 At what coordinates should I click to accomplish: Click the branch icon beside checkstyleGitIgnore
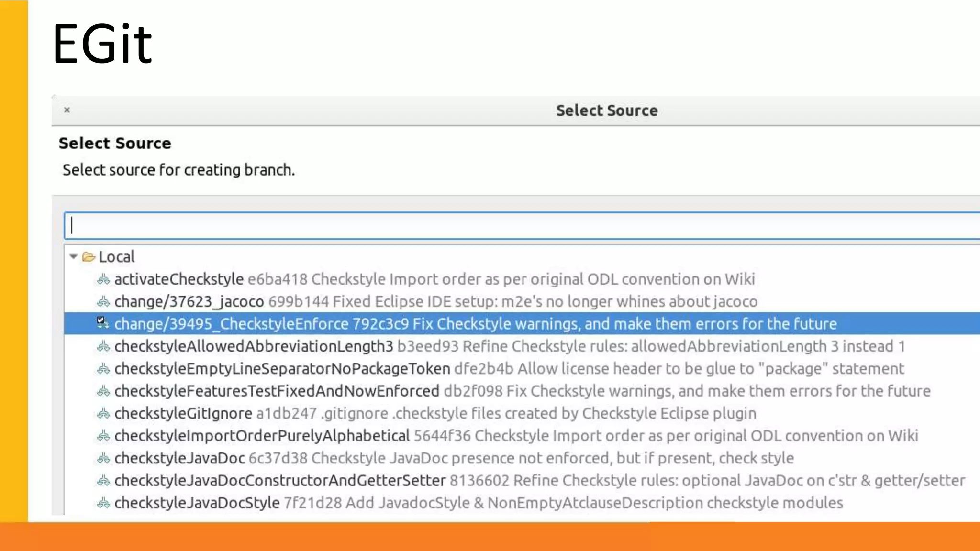pyautogui.click(x=103, y=414)
